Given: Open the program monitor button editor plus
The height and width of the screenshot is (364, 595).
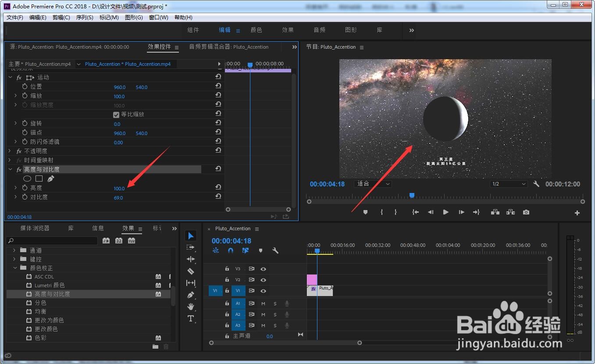Looking at the screenshot, I should pyautogui.click(x=577, y=213).
